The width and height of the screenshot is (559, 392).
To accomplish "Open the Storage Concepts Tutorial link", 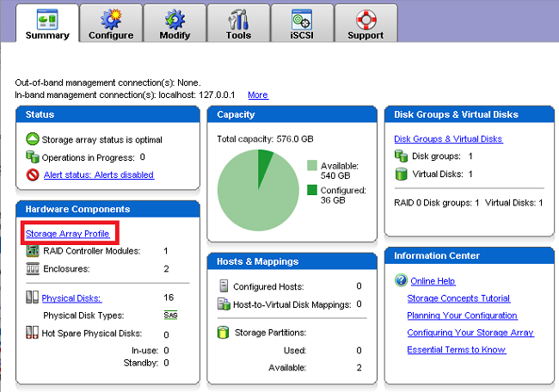I will pos(458,298).
